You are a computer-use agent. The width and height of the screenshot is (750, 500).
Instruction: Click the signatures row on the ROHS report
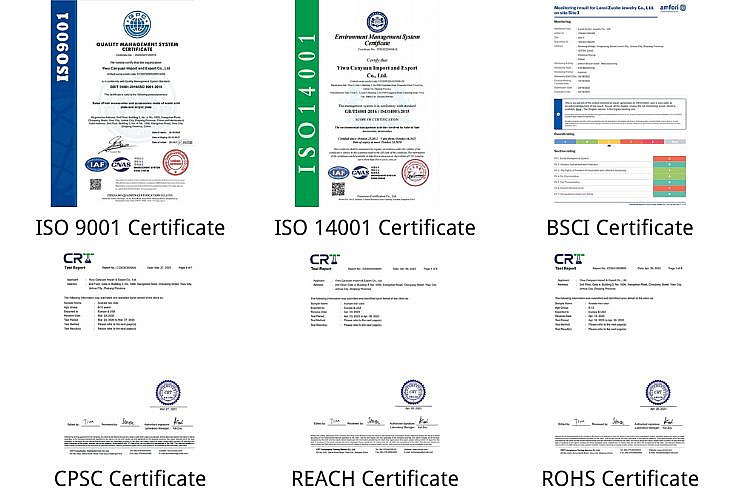621,422
